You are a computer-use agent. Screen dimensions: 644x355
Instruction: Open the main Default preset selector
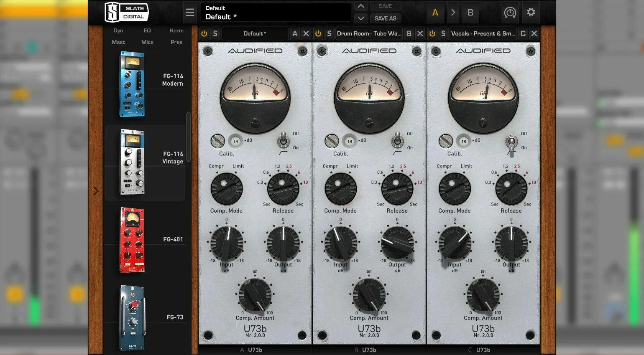tap(276, 13)
